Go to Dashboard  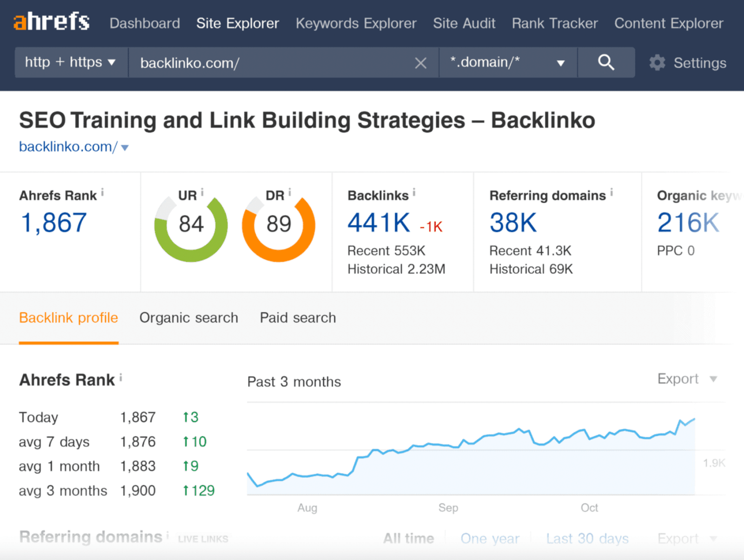coord(145,23)
